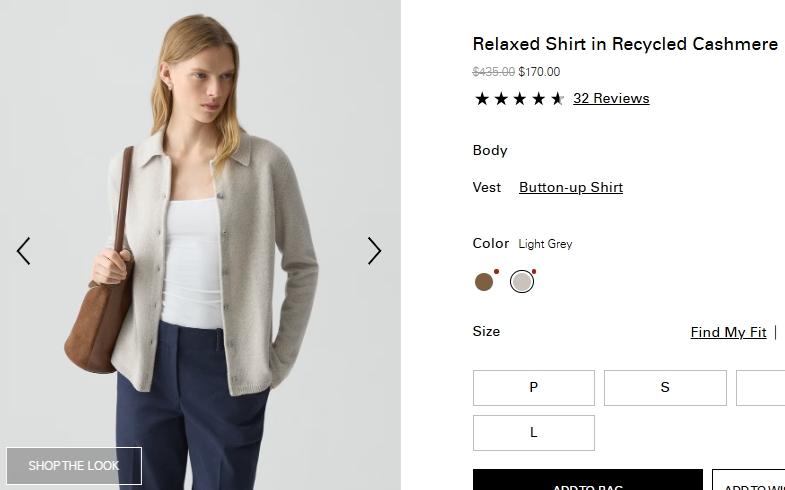Select size S
785x490 pixels.
click(665, 388)
